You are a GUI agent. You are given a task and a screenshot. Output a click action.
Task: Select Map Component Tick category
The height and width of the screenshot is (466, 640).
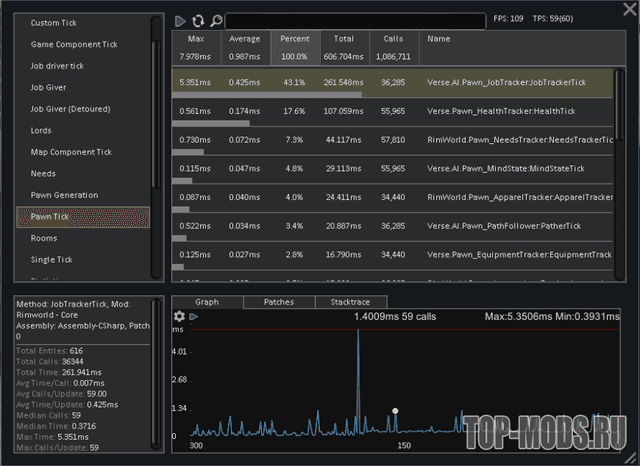coord(83,152)
